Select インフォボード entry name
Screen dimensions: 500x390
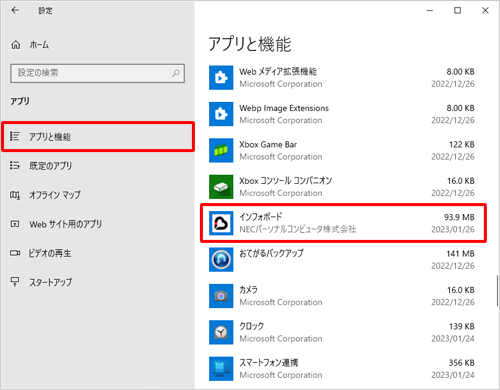(261, 217)
